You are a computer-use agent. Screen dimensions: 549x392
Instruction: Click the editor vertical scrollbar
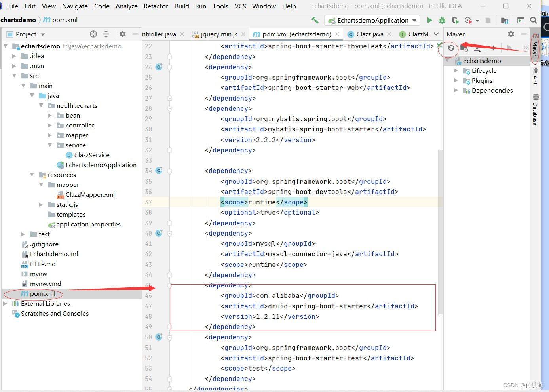point(441,232)
